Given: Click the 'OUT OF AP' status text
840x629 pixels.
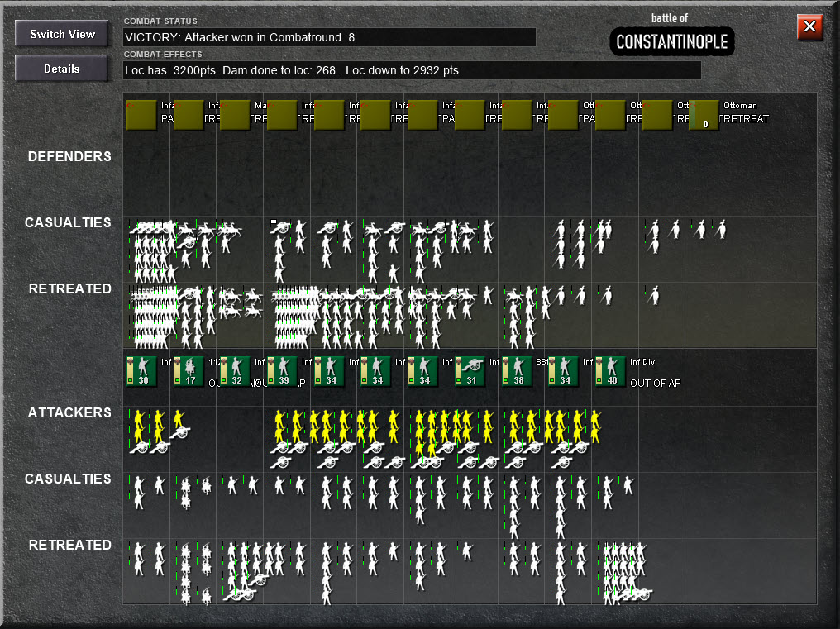Looking at the screenshot, I should click(655, 383).
